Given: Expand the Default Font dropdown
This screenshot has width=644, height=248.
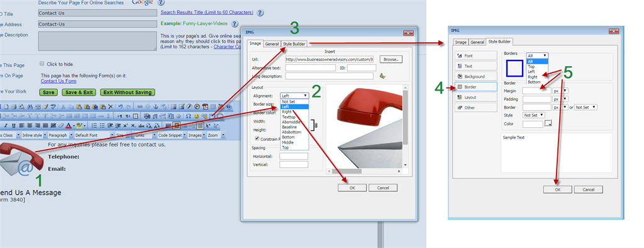Looking at the screenshot, I should (x=94, y=135).
